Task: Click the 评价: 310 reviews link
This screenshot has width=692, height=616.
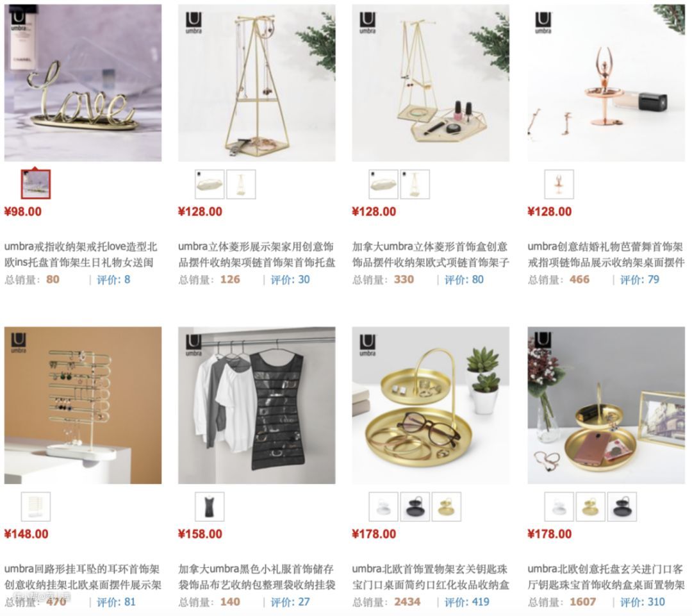Action: click(x=643, y=602)
